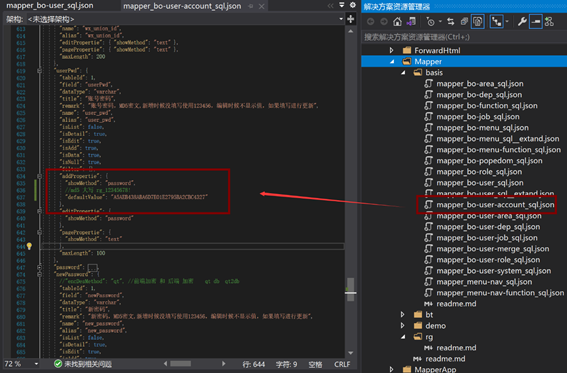This screenshot has height=373, width=567.
Task: Open mapper_bo-user-system_sql.json
Action: [x=494, y=271]
